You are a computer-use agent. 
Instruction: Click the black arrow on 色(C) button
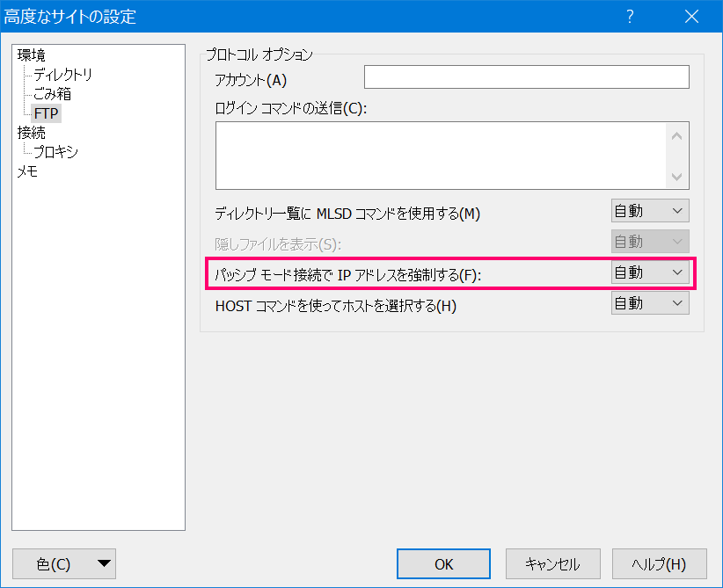point(104,563)
